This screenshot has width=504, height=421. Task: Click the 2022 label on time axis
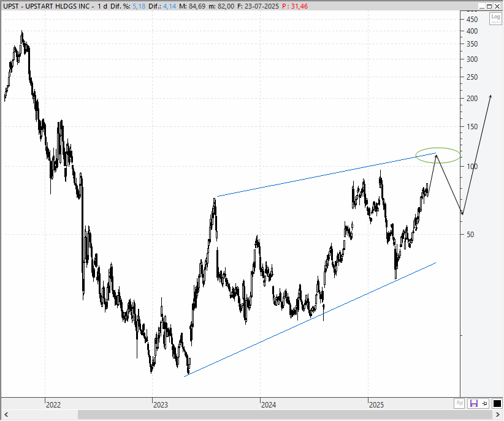tap(53, 404)
